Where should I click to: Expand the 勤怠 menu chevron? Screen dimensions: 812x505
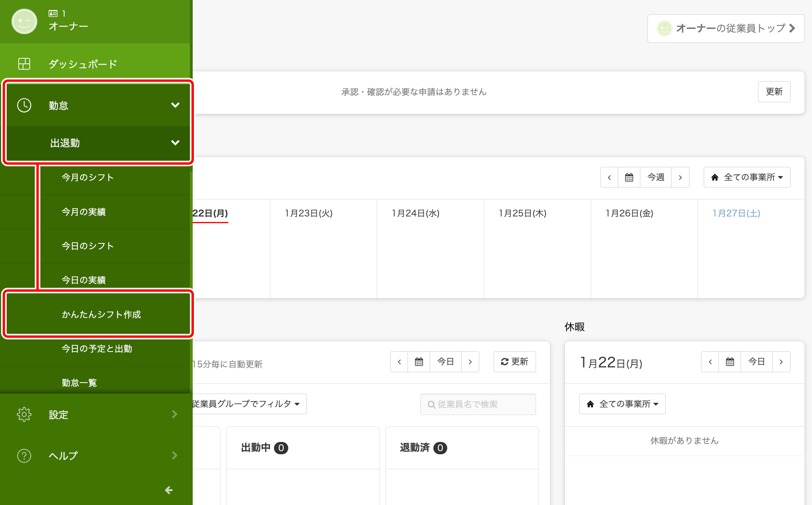point(175,105)
